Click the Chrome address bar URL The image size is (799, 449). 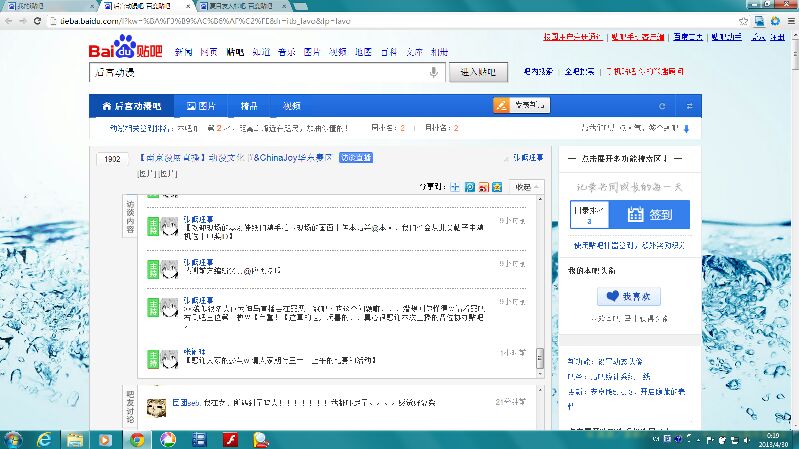205,21
